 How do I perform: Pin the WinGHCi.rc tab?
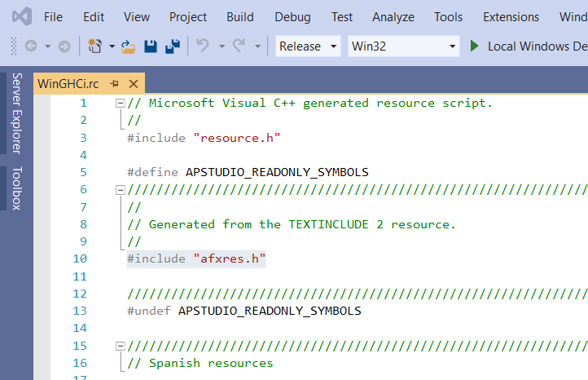point(115,83)
